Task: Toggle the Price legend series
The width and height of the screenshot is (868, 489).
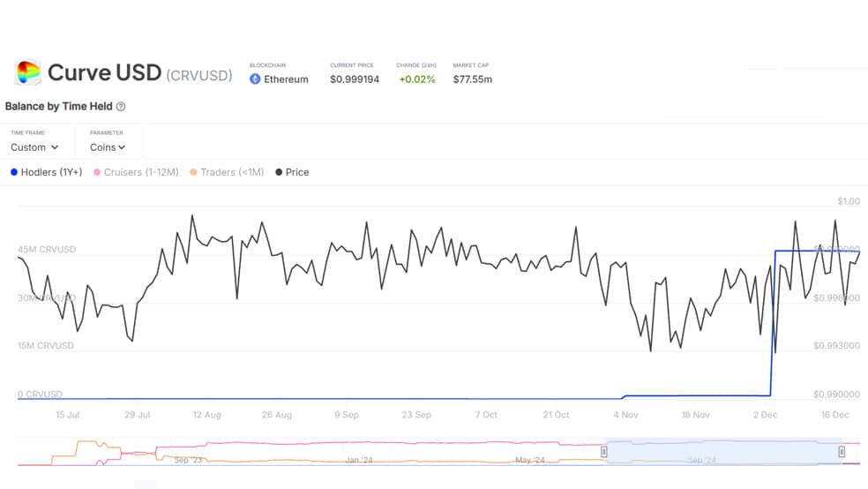Action: click(292, 172)
